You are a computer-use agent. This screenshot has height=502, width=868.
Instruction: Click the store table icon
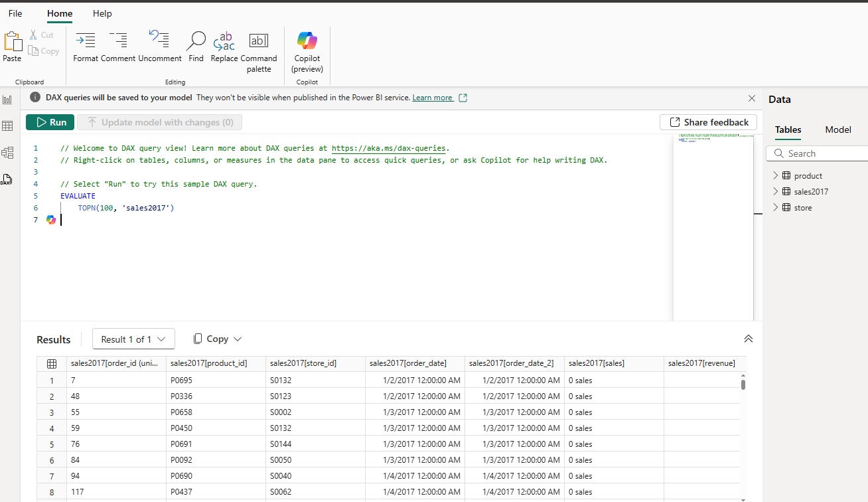[786, 208]
